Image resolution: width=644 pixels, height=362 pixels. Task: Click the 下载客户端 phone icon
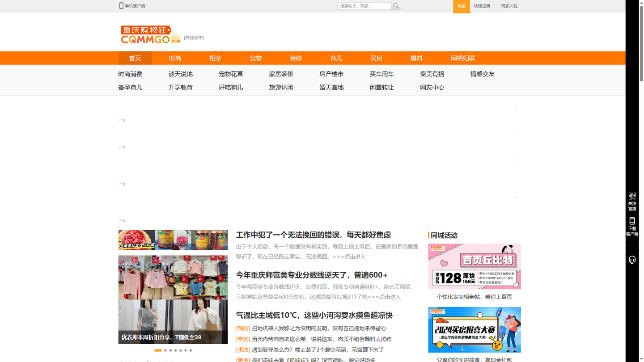click(x=632, y=221)
